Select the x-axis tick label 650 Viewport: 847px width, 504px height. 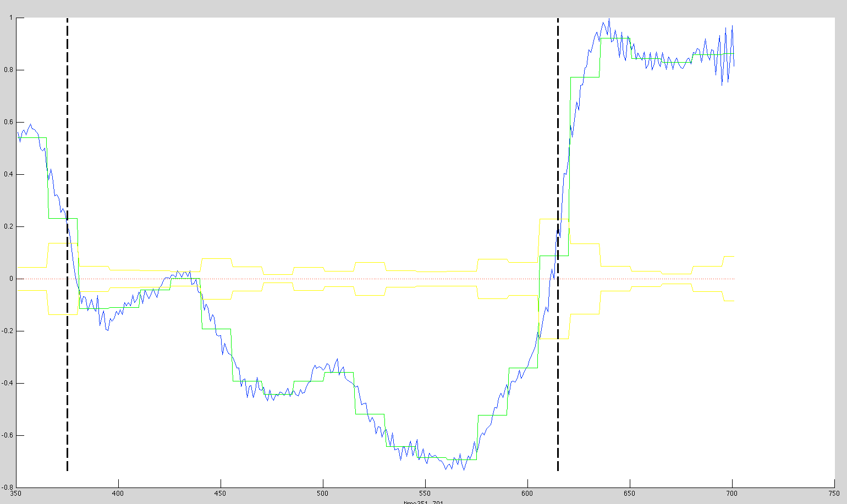630,494
